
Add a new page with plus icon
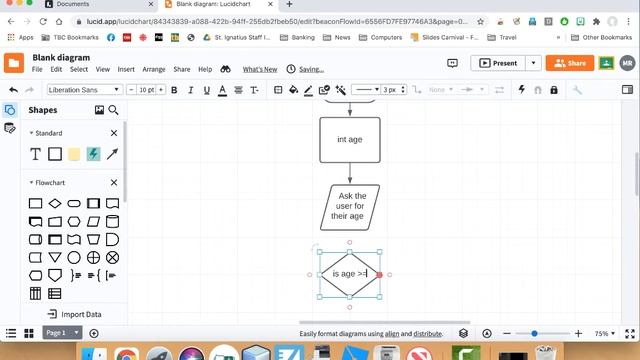click(94, 333)
